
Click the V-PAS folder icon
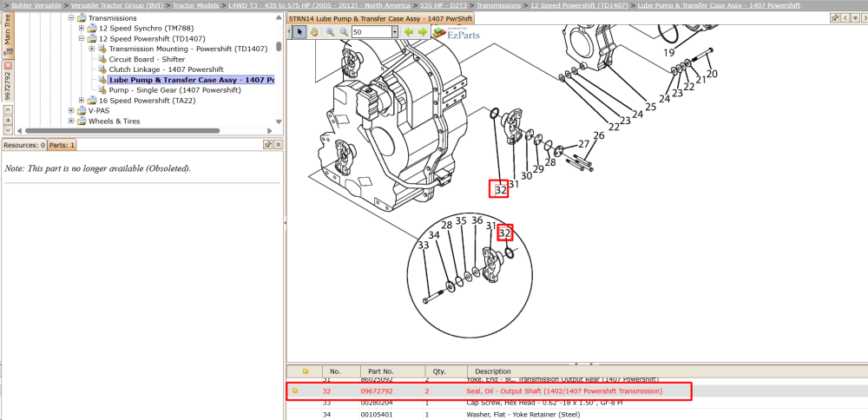pyautogui.click(x=82, y=111)
